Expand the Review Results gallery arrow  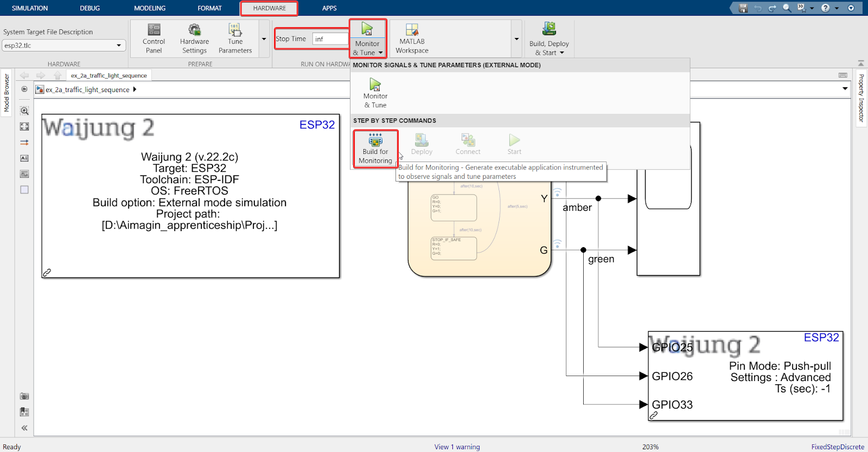click(x=516, y=39)
